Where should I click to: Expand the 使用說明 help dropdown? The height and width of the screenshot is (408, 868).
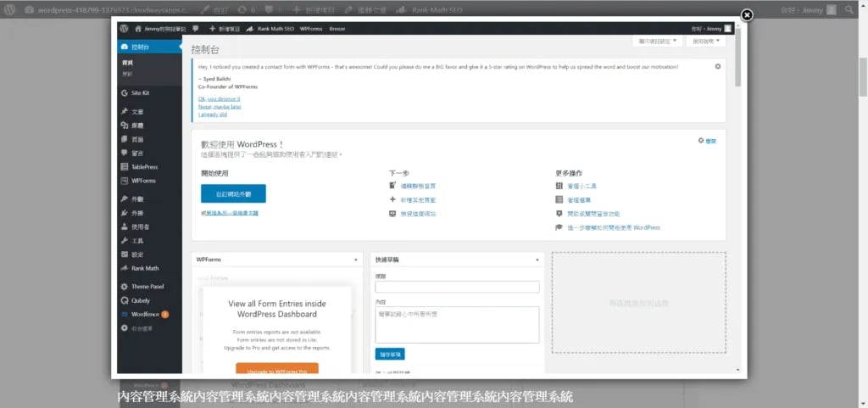coord(705,41)
